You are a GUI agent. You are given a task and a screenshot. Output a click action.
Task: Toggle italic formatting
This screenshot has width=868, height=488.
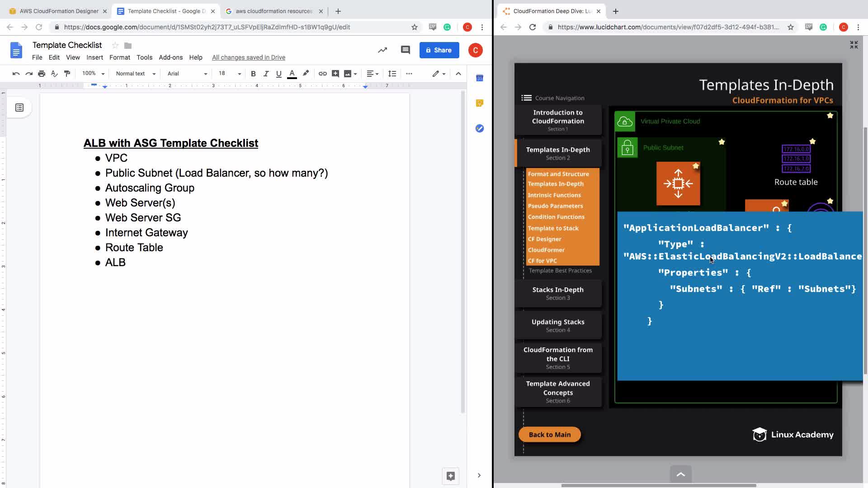266,74
